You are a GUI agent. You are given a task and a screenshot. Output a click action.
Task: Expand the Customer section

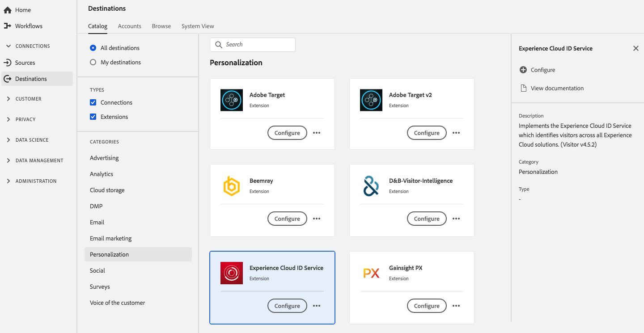click(x=8, y=99)
